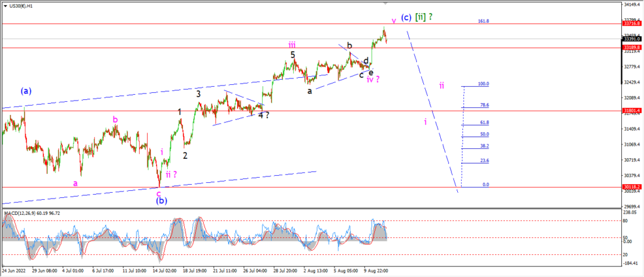Select the green [ii] ? wave label
Image resolution: width=644 pixels, height=277 pixels.
point(424,17)
